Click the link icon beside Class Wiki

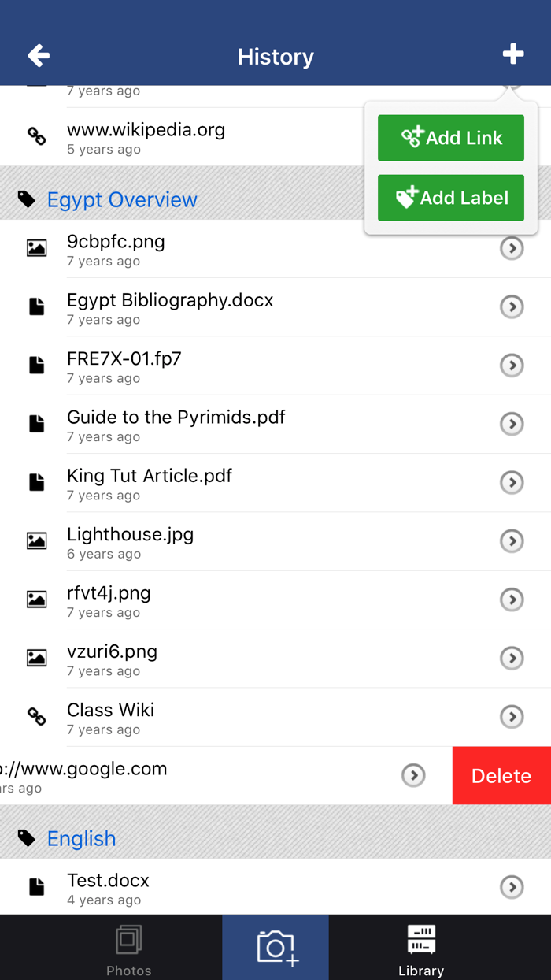pyautogui.click(x=36, y=716)
